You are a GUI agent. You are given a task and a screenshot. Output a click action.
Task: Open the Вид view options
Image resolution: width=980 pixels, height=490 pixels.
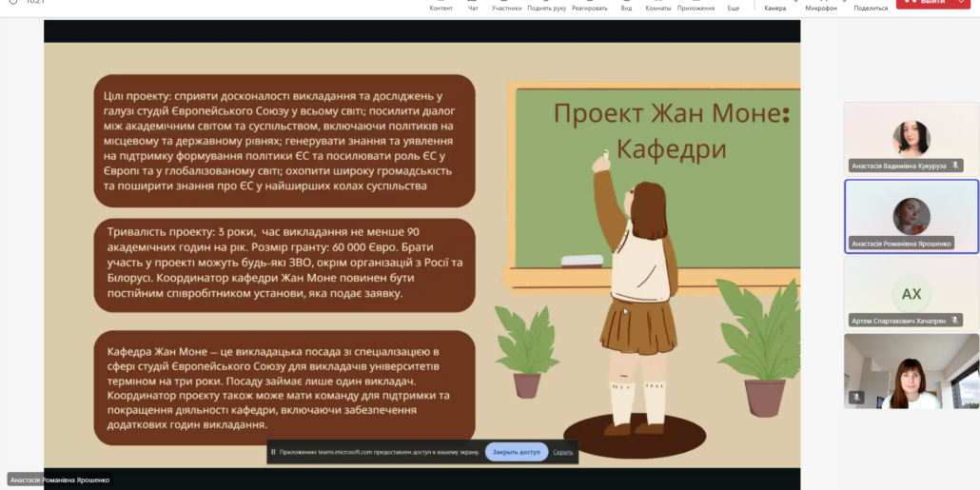[x=626, y=6]
